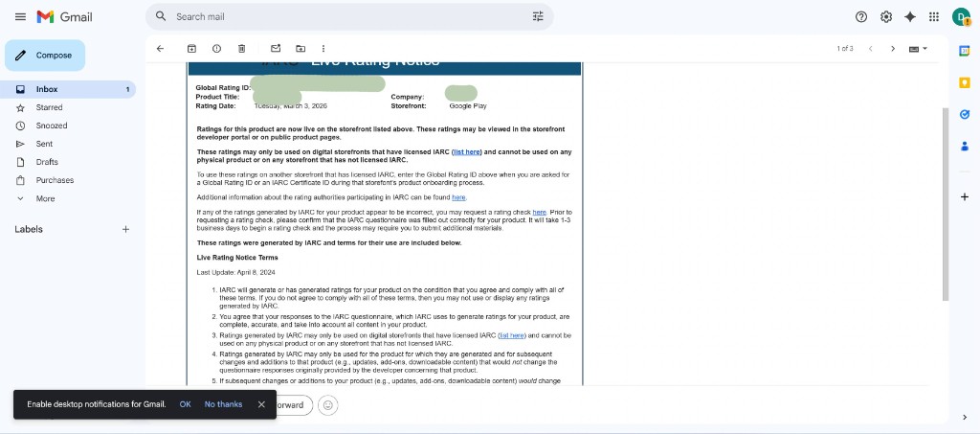This screenshot has width=980, height=434.
Task: Report this email as spam
Action: point(216,48)
